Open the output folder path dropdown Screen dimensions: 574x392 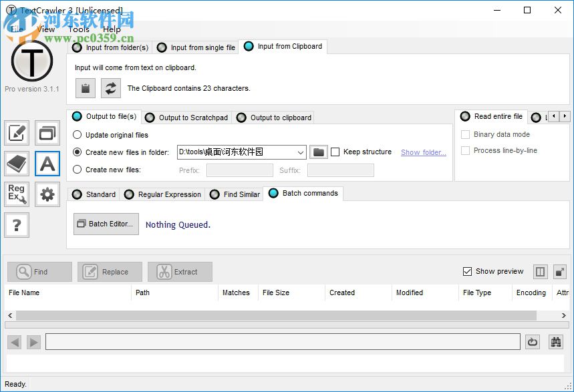point(300,152)
